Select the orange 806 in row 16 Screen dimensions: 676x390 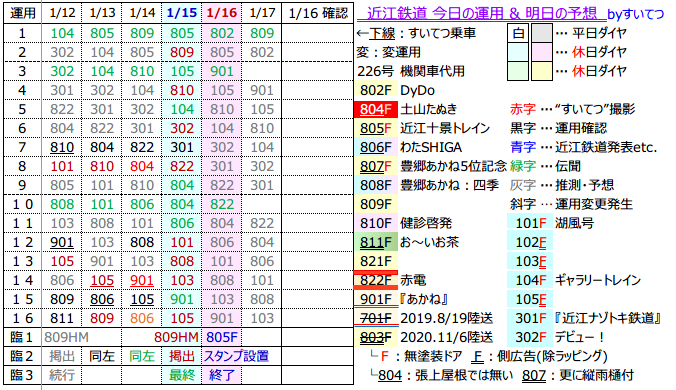(x=142, y=318)
